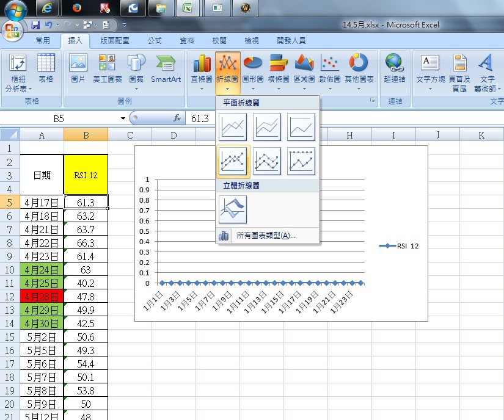
Task: Expand the Undo history dropdown arrow
Action: 58,25
